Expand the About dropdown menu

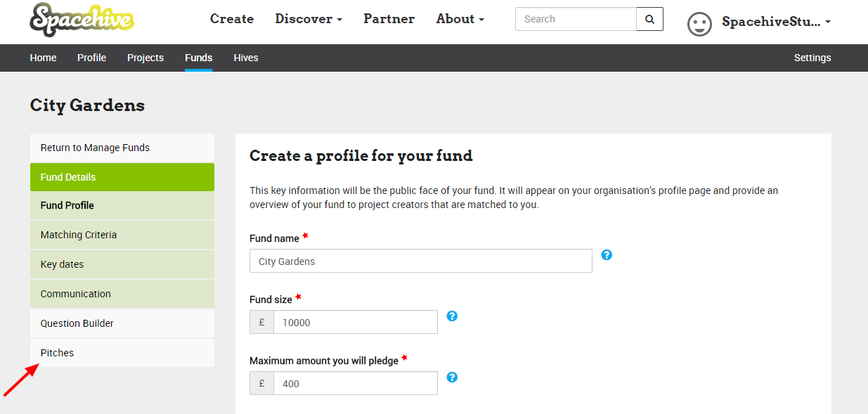[460, 19]
